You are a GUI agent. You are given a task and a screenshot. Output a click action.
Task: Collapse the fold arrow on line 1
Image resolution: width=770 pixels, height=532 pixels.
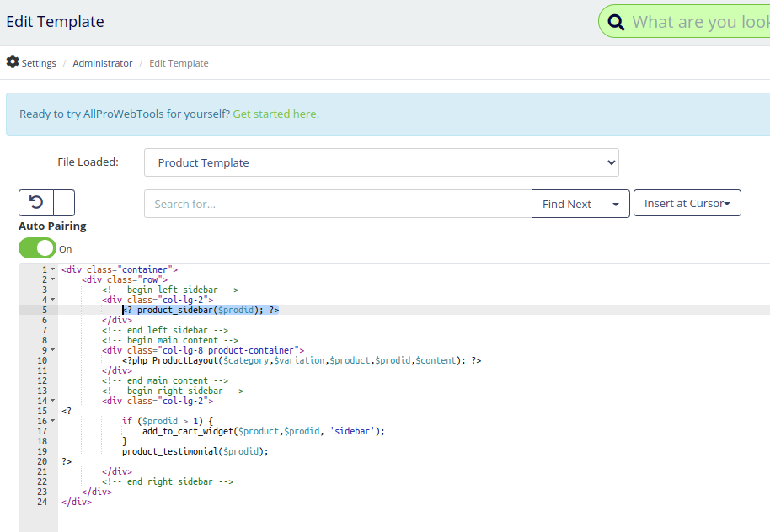click(52, 269)
